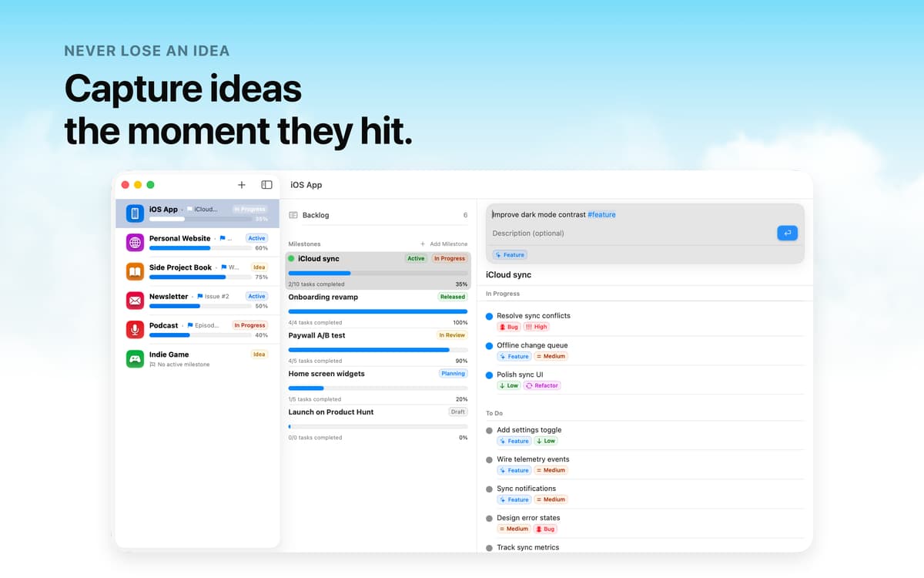
Task: Toggle the sidebar layout icon
Action: 267,185
